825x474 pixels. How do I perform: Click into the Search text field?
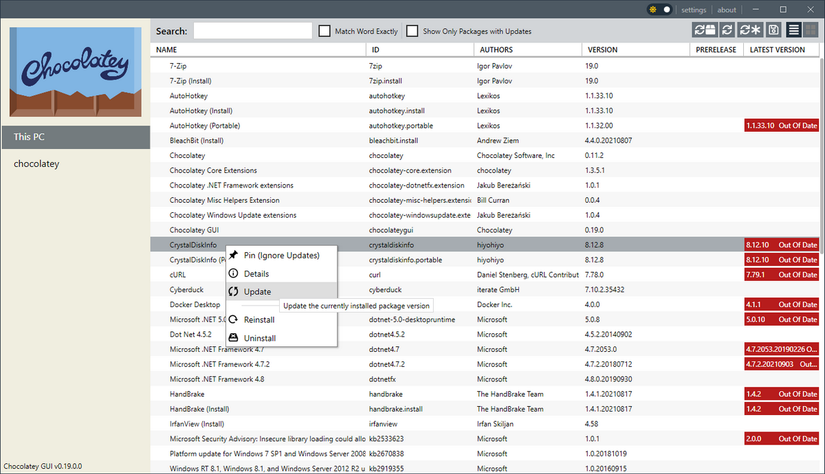252,31
